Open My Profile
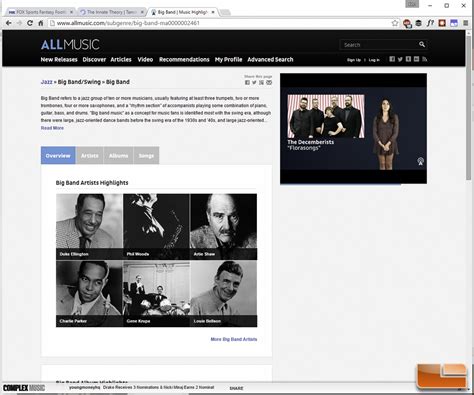 click(x=228, y=59)
